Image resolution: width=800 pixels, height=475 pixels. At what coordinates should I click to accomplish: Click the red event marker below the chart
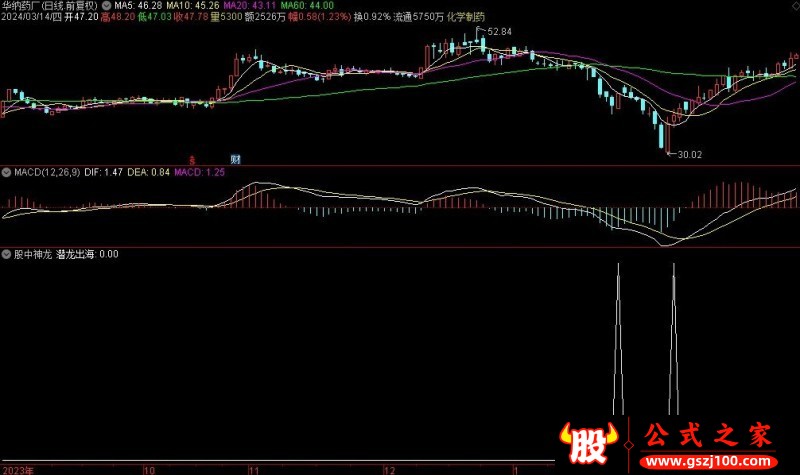coord(193,159)
